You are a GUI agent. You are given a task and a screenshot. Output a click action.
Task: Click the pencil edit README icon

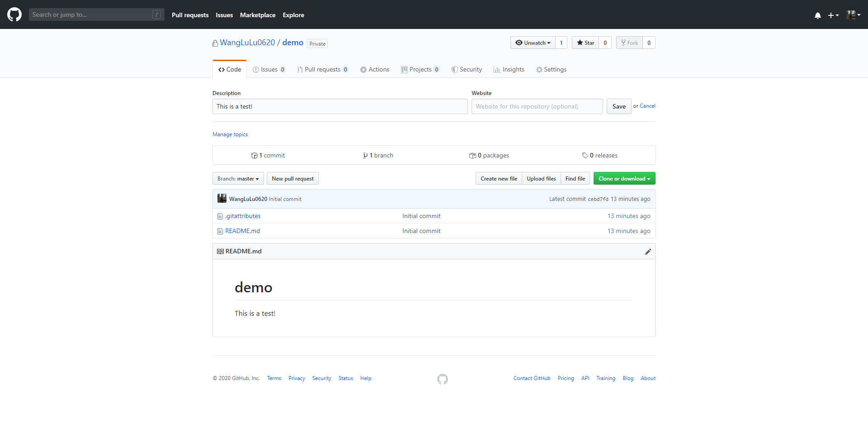point(648,252)
